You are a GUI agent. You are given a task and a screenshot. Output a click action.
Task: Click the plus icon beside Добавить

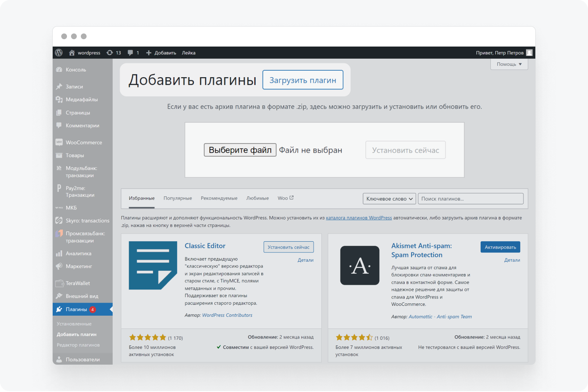pos(149,53)
